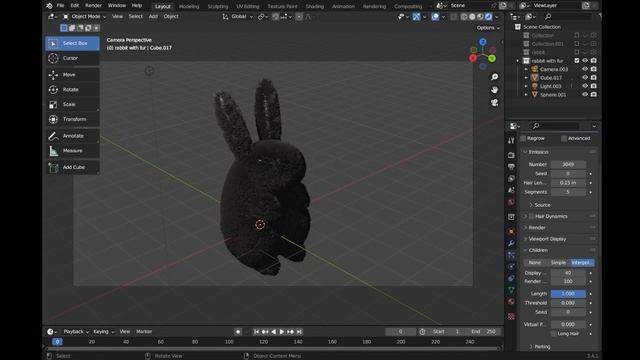Click the Blender logo menu icon
640x360 pixels.
[49, 6]
